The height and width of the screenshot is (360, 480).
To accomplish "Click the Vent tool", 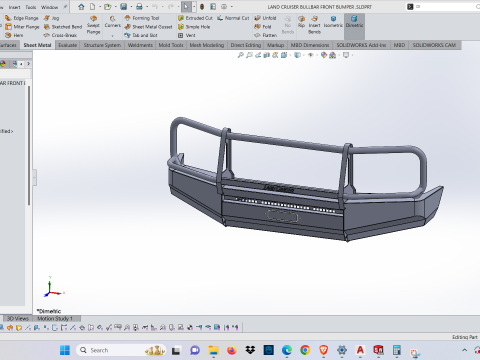I will (x=187, y=35).
